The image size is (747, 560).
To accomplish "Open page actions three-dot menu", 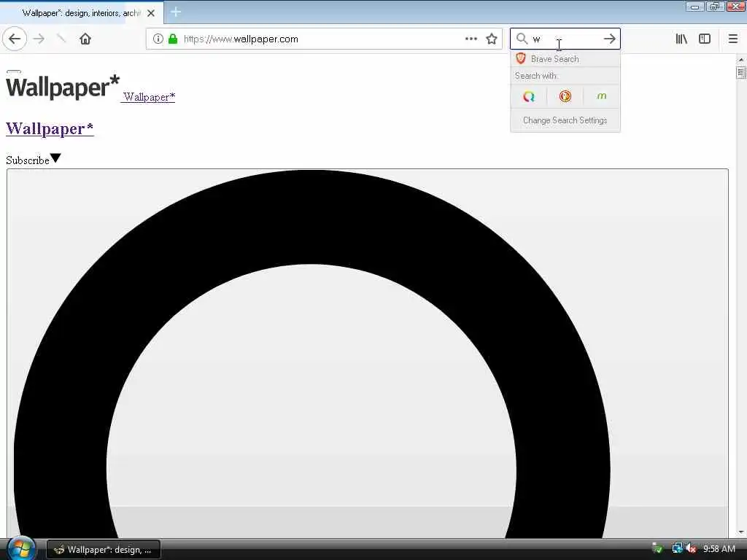I will coord(471,39).
